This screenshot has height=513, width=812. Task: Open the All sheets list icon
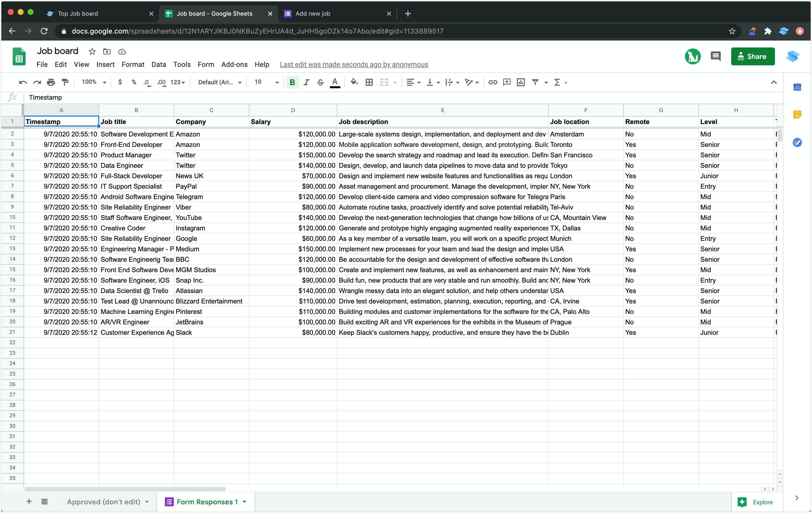pyautogui.click(x=45, y=502)
